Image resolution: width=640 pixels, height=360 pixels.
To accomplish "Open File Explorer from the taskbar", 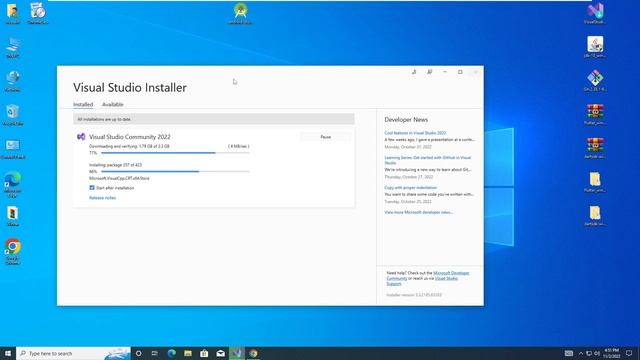I will click(x=188, y=353).
